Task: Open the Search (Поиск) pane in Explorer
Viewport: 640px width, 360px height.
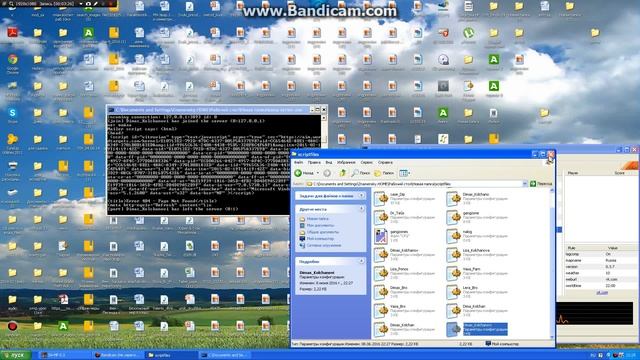Action: coord(361,173)
